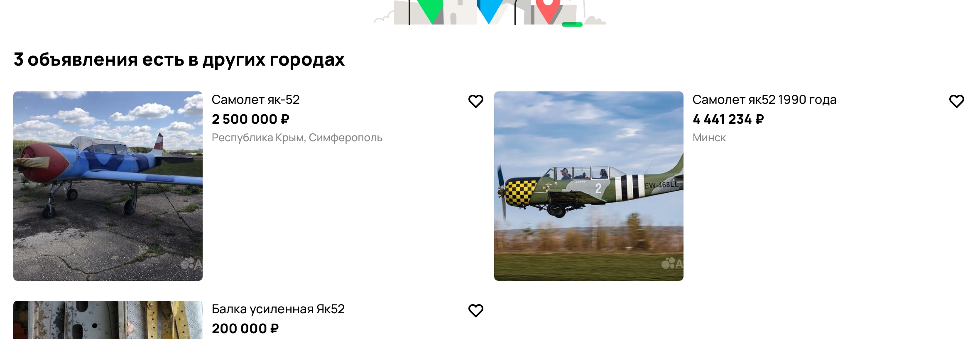Click the Avito watermark on the green plane photo
Screen dimensions: 980x339
tap(672, 263)
